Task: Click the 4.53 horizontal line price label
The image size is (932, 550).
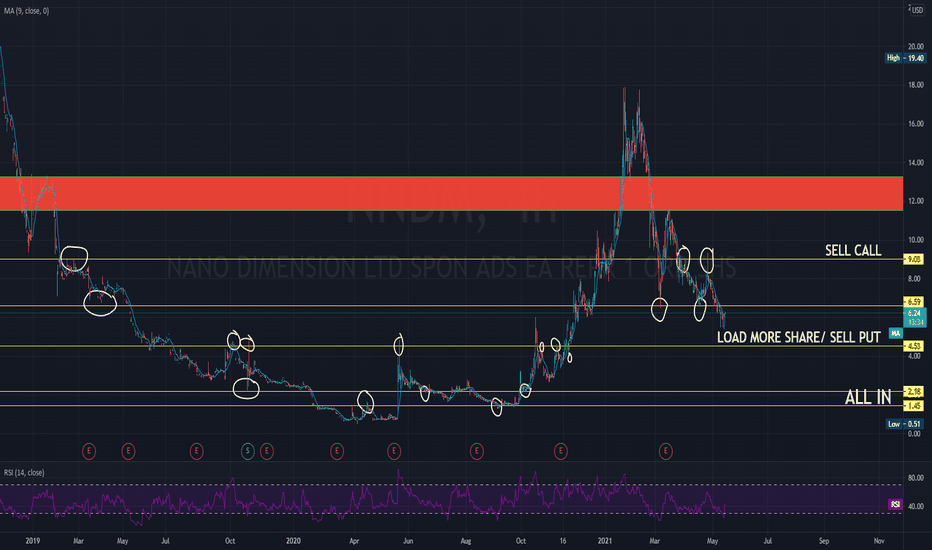Action: (914, 345)
